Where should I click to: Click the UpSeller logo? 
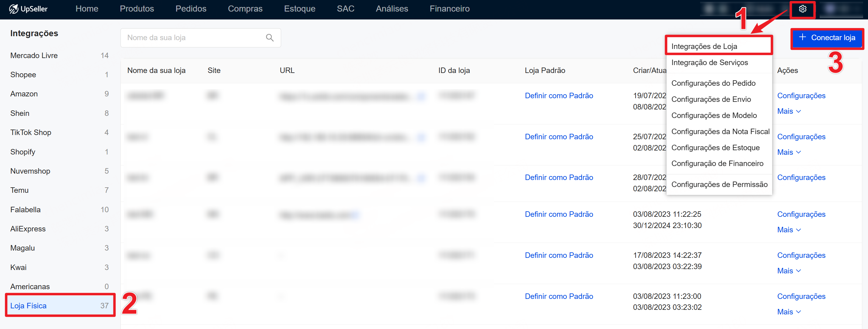(x=28, y=9)
